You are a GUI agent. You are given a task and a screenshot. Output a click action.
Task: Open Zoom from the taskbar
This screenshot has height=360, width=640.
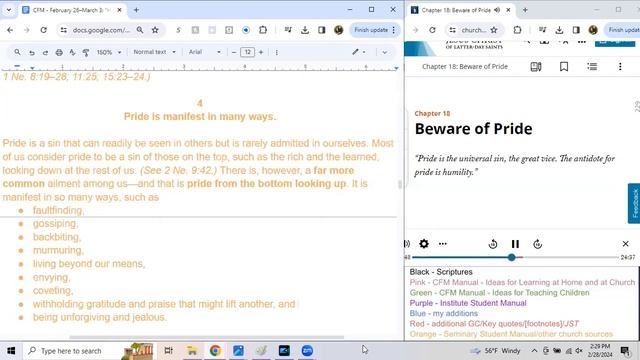click(307, 351)
